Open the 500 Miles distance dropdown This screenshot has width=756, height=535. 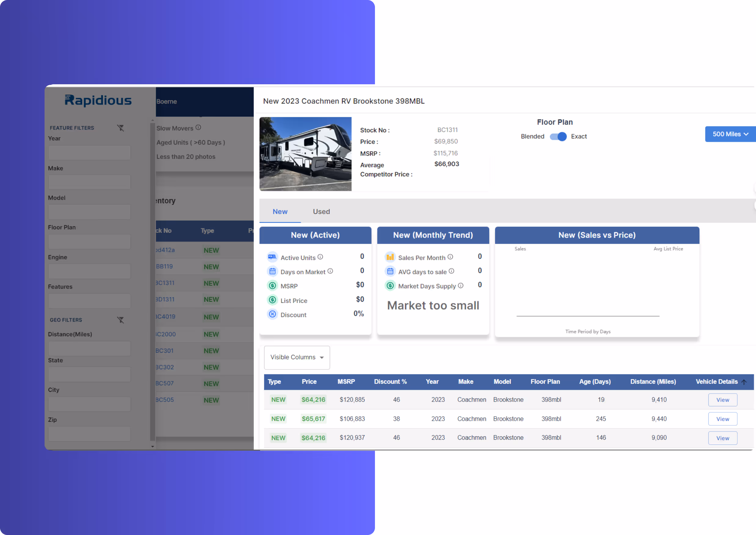pos(730,134)
